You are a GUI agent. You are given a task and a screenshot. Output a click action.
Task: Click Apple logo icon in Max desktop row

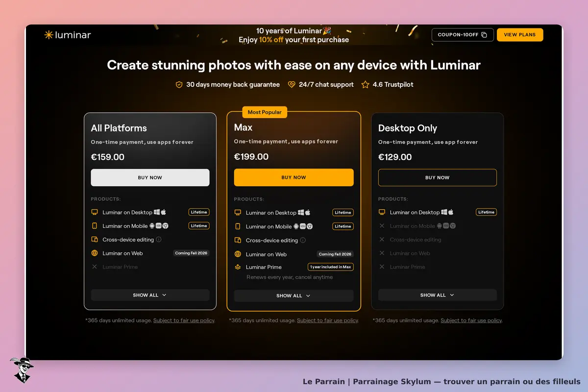point(308,213)
